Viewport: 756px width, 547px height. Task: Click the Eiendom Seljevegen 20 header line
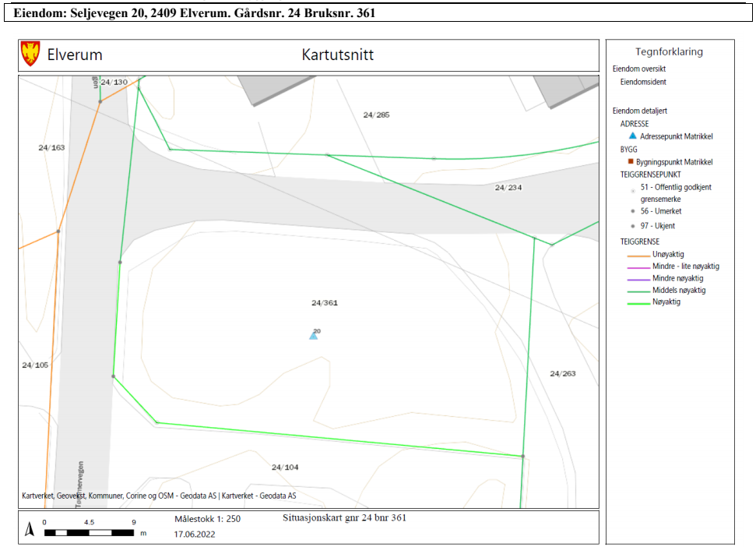pyautogui.click(x=195, y=13)
